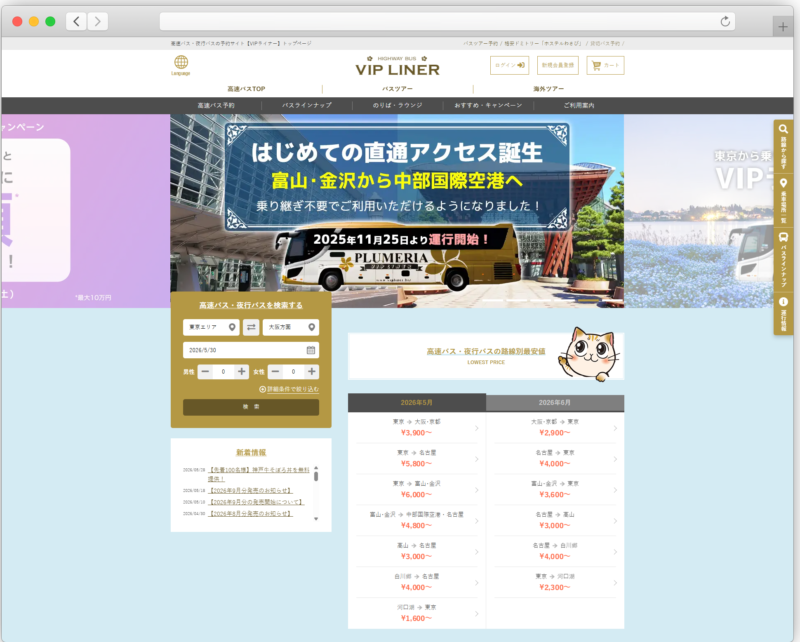The width and height of the screenshot is (800, 642).
Task: Decrease 女性 passenger count
Action: tap(276, 372)
